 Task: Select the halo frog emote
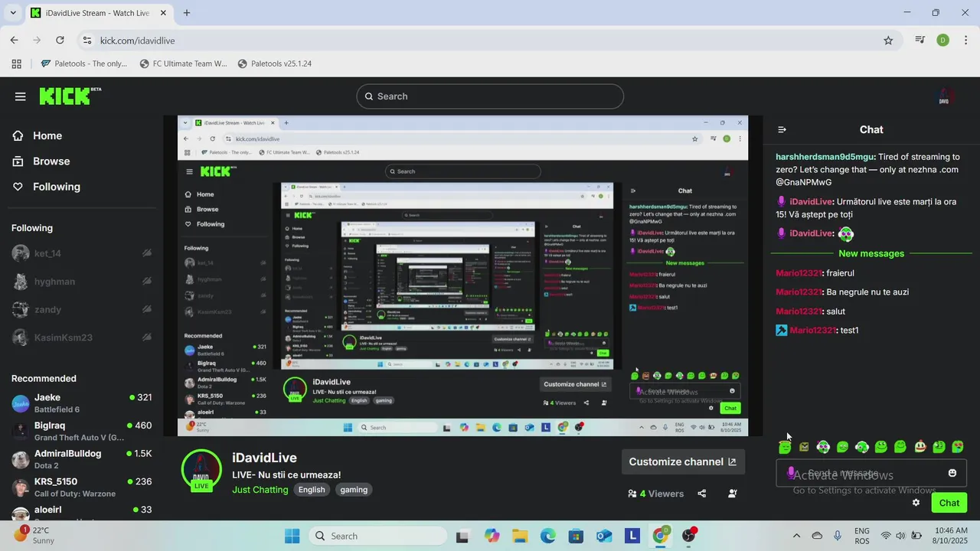click(x=785, y=447)
